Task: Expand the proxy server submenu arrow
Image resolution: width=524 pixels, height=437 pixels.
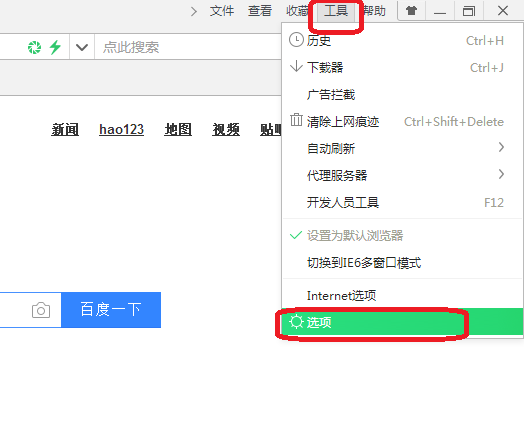Action: coord(501,174)
